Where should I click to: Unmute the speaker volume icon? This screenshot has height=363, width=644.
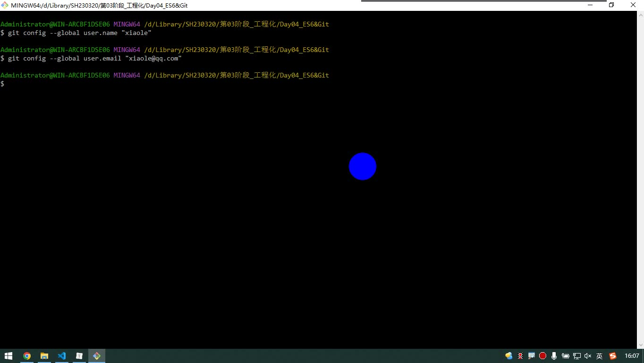[588, 356]
